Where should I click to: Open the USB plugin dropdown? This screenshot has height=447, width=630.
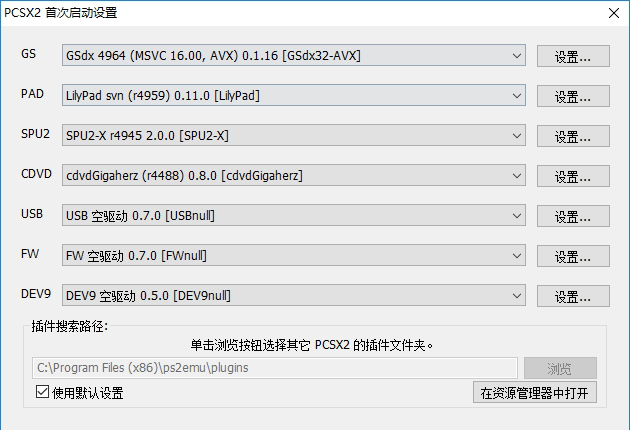(x=293, y=216)
